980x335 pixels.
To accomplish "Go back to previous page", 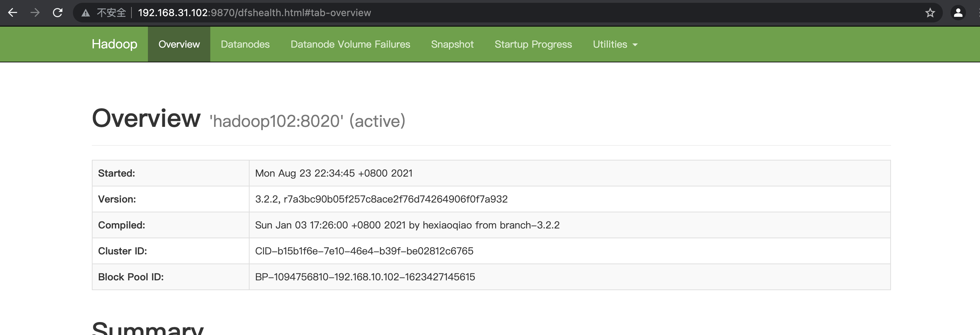I will click(13, 13).
